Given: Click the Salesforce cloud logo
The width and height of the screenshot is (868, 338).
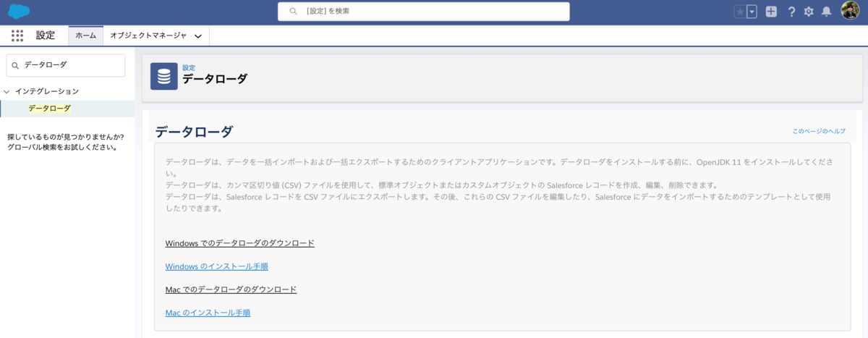Looking at the screenshot, I should [x=19, y=12].
